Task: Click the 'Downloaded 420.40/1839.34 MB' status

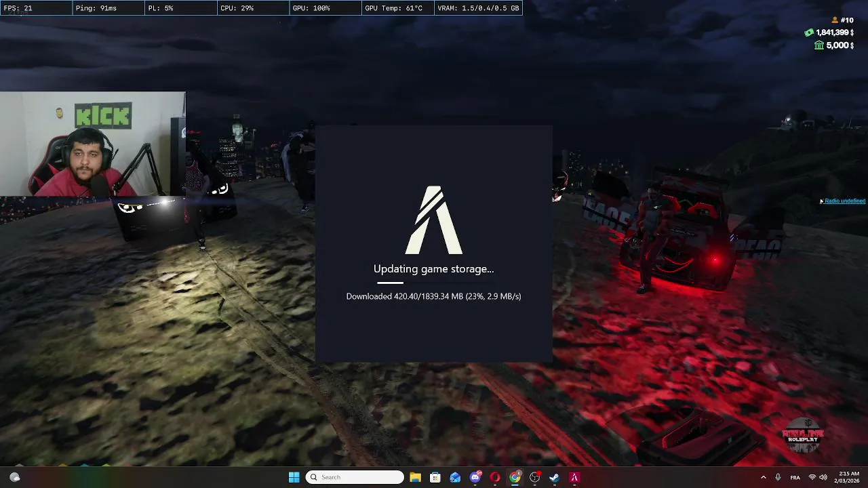Action: pyautogui.click(x=433, y=296)
